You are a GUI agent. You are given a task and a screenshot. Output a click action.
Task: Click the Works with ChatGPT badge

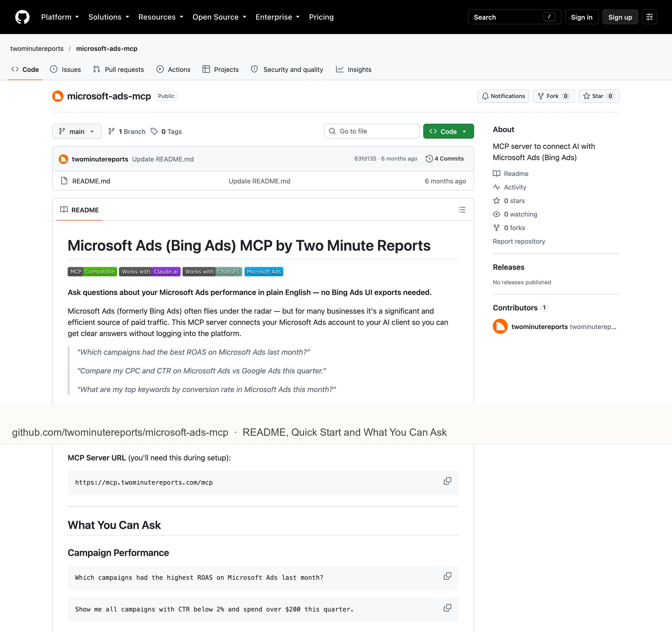click(212, 272)
